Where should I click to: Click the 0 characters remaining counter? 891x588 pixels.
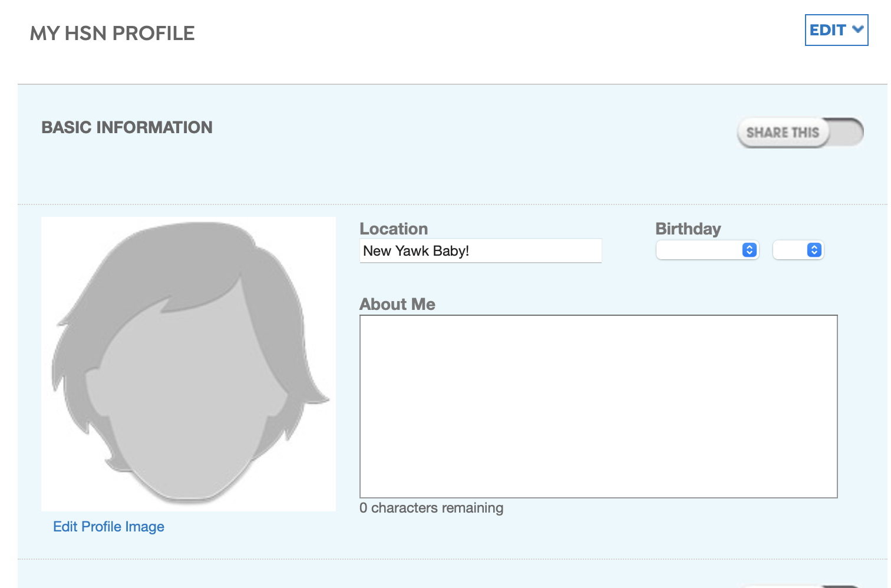[x=431, y=508]
